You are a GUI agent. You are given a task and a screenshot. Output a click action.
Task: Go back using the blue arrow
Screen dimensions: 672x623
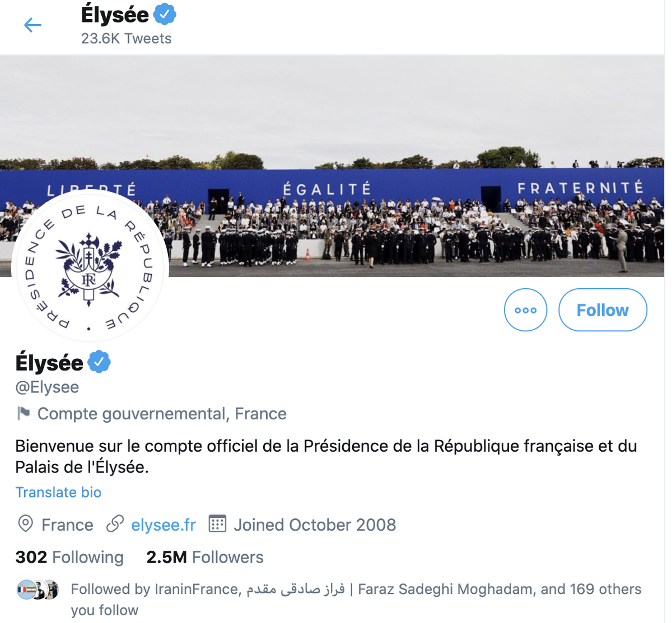[x=32, y=25]
